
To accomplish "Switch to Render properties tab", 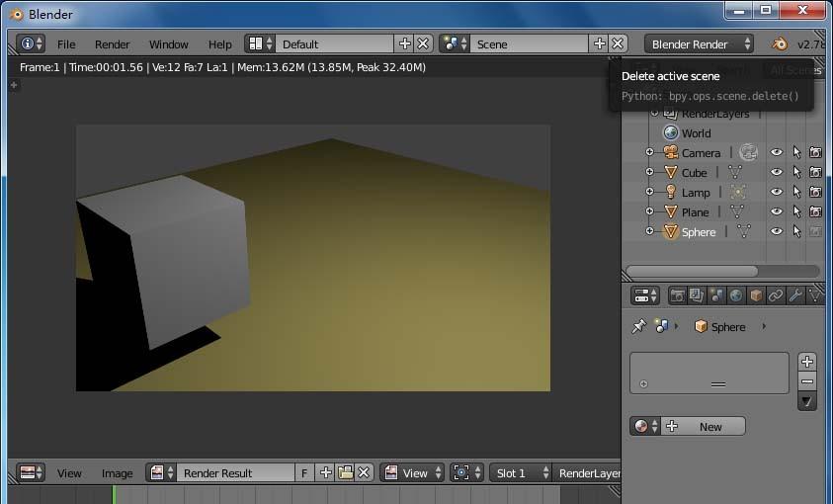I will 677,295.
